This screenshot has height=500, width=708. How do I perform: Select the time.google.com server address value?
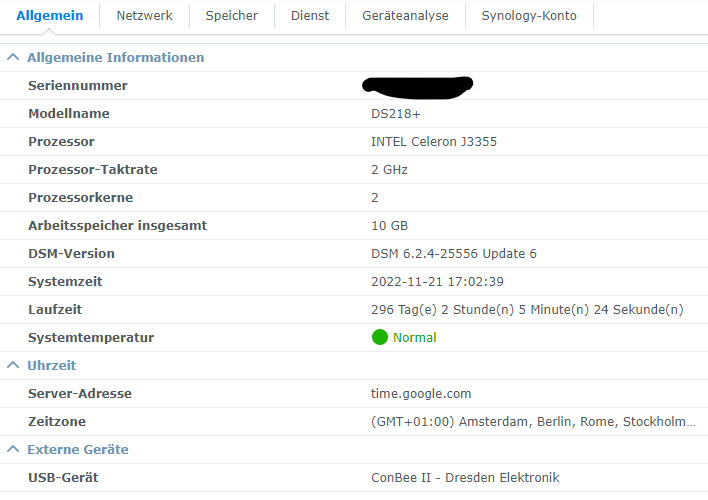click(421, 393)
